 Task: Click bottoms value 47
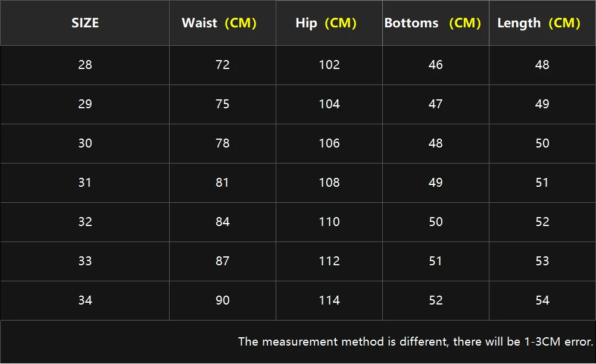click(436, 104)
